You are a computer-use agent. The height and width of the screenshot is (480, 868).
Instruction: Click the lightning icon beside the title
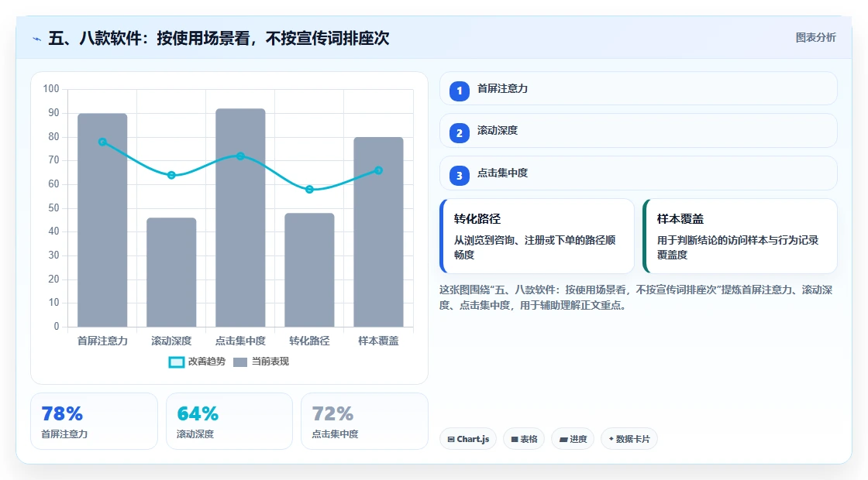click(x=36, y=39)
